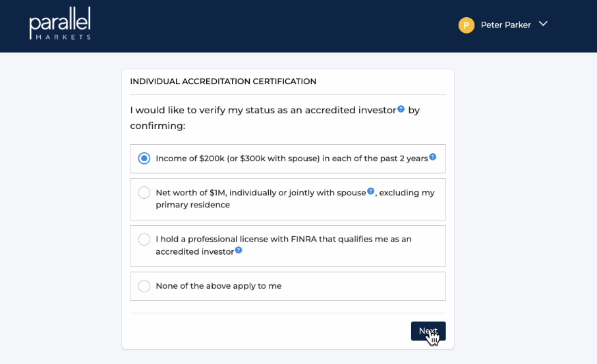The width and height of the screenshot is (597, 364).
Task: Expand the Peter Parker account chevron
Action: [544, 24]
